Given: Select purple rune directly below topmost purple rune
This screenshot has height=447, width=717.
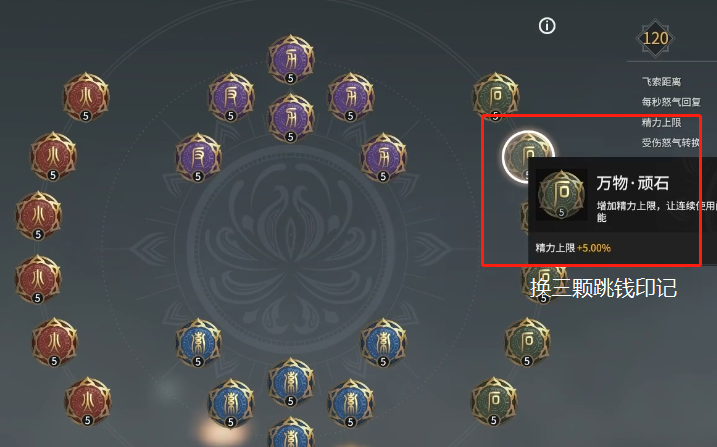Looking at the screenshot, I should click(291, 117).
